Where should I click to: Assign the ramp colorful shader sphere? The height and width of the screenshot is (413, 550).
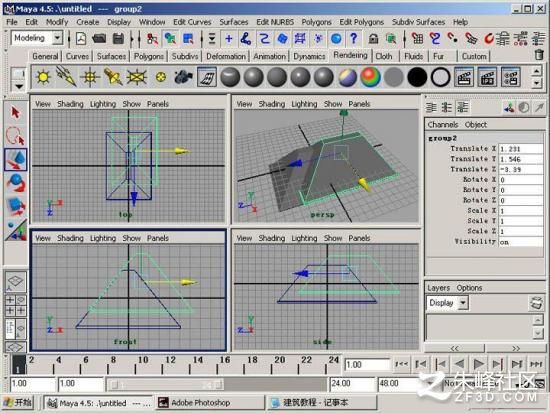tap(370, 77)
